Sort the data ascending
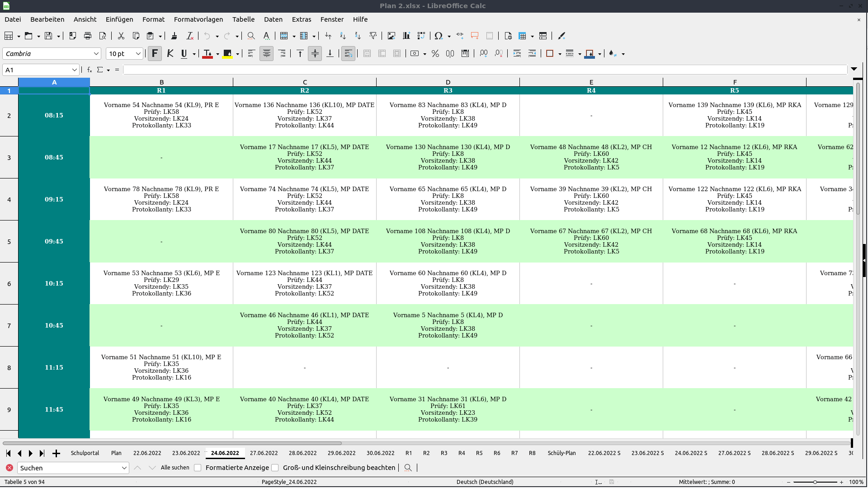Image resolution: width=868 pixels, height=488 pixels. click(343, 36)
